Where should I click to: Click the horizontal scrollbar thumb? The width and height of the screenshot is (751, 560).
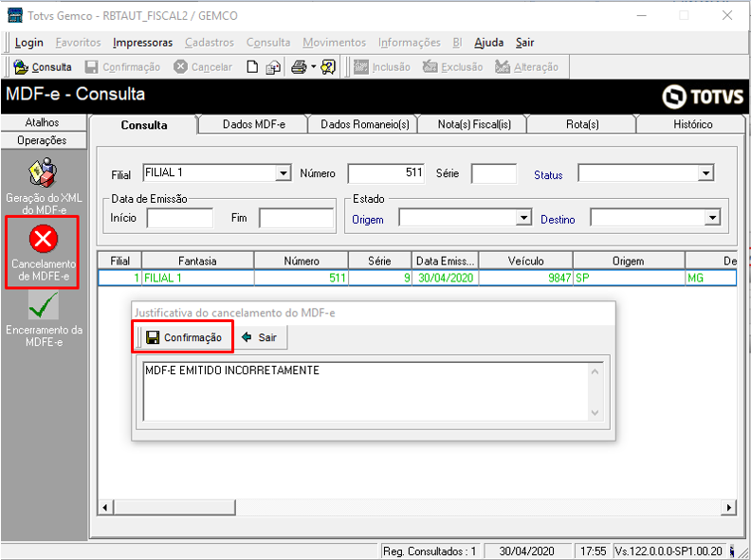point(174,507)
